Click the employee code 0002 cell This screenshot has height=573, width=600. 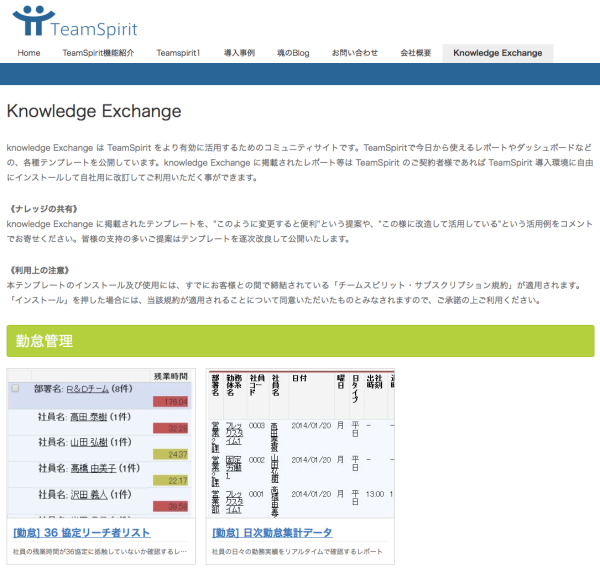pyautogui.click(x=257, y=460)
